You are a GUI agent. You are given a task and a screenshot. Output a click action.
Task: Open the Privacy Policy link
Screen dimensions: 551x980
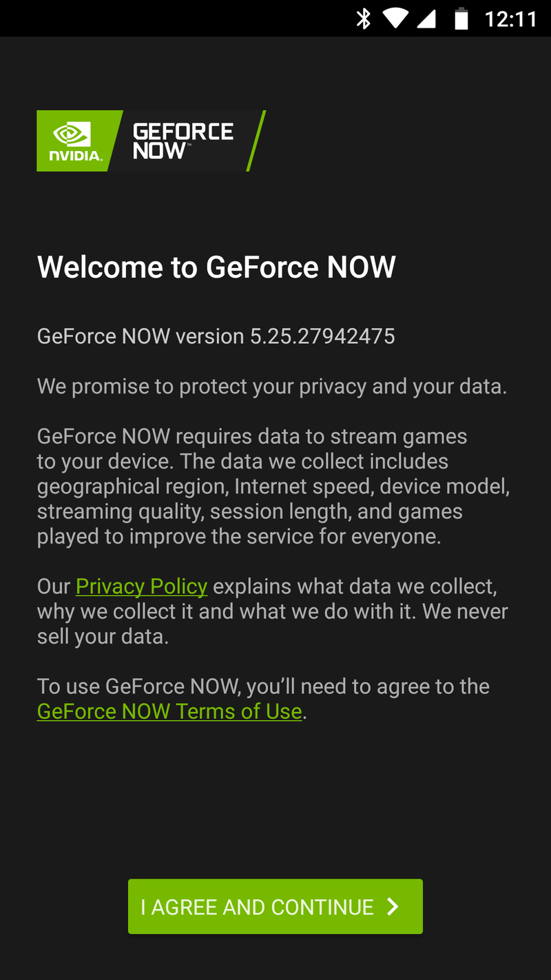click(141, 586)
